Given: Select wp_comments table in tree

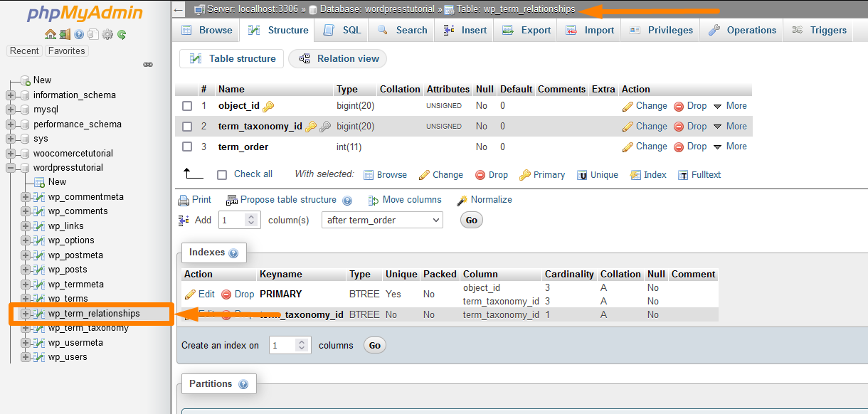Looking at the screenshot, I should point(78,211).
